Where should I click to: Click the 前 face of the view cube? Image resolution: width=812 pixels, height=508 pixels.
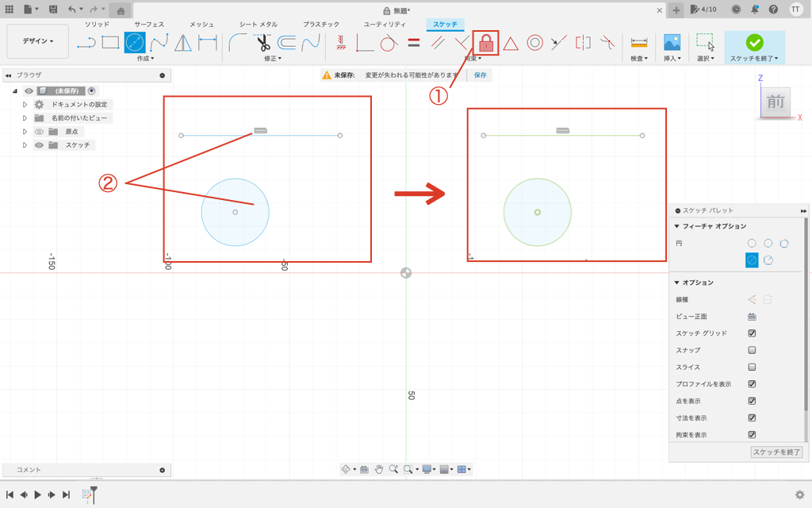point(776,102)
